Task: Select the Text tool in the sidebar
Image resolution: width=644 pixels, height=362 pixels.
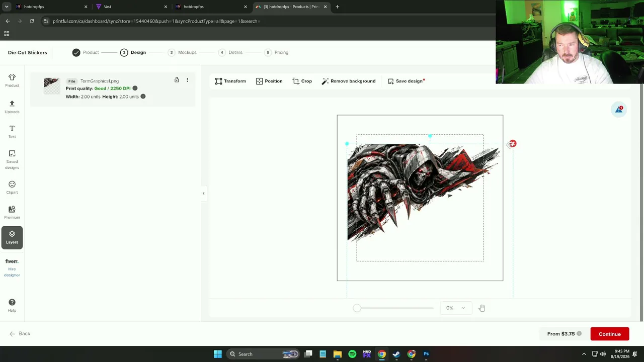Action: coord(12,131)
